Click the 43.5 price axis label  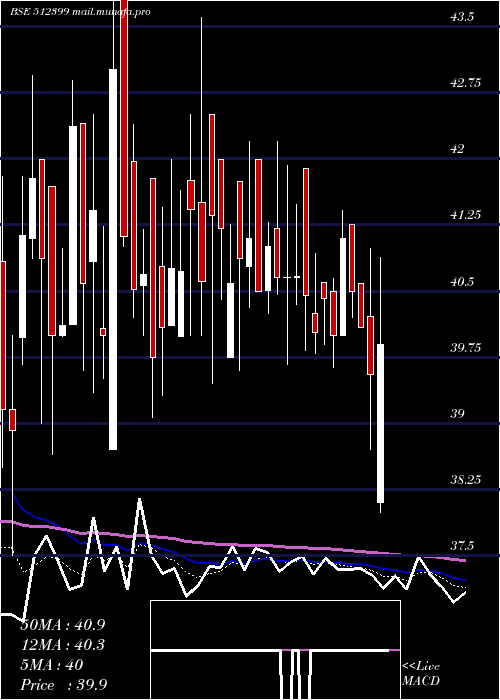coord(462,17)
